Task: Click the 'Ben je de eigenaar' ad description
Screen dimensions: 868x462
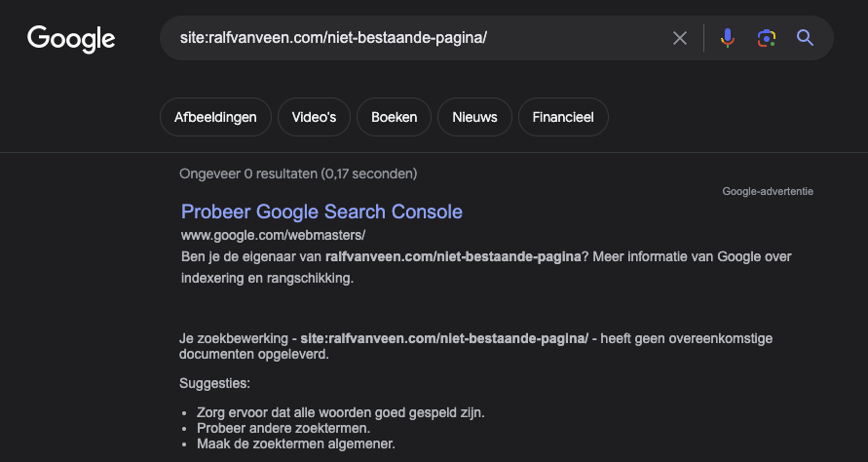Action: [486, 267]
